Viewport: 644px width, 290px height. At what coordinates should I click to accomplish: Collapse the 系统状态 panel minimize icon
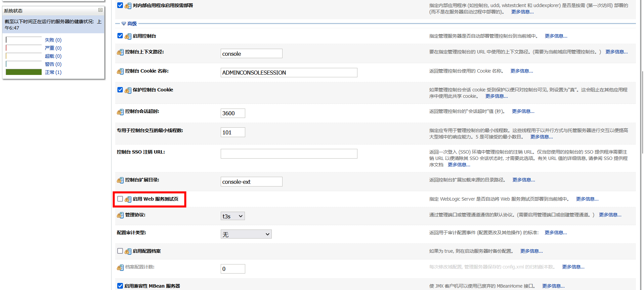[x=100, y=10]
